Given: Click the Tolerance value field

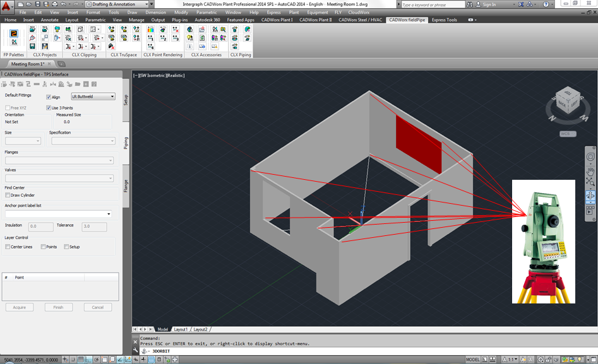Looking at the screenshot, I should [94, 226].
